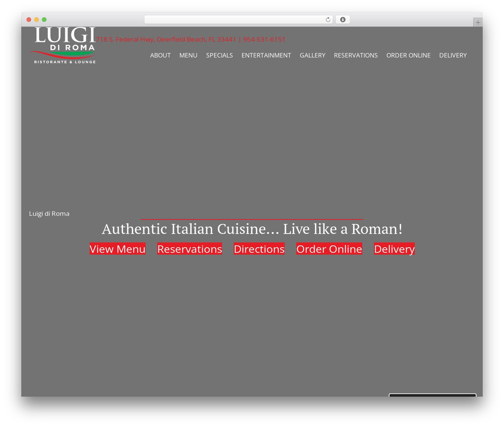Viewport: 504px width, 427px height.
Task: Click the 'Luigi di Roma' caption text
Action: [x=49, y=213]
